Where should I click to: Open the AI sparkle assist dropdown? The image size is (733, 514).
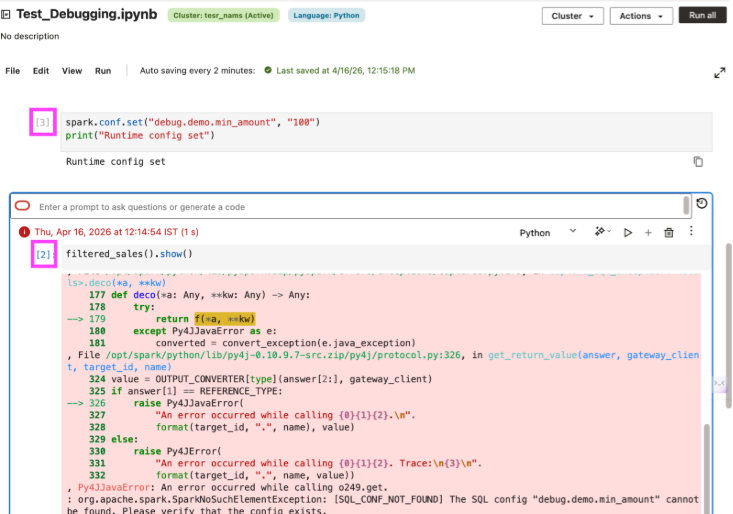pyautogui.click(x=602, y=232)
